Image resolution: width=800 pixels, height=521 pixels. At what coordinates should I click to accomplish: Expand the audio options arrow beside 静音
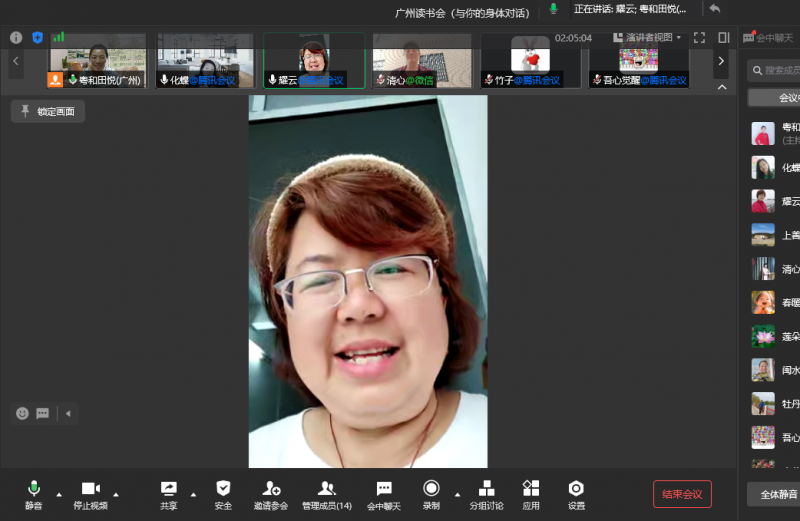tap(59, 494)
